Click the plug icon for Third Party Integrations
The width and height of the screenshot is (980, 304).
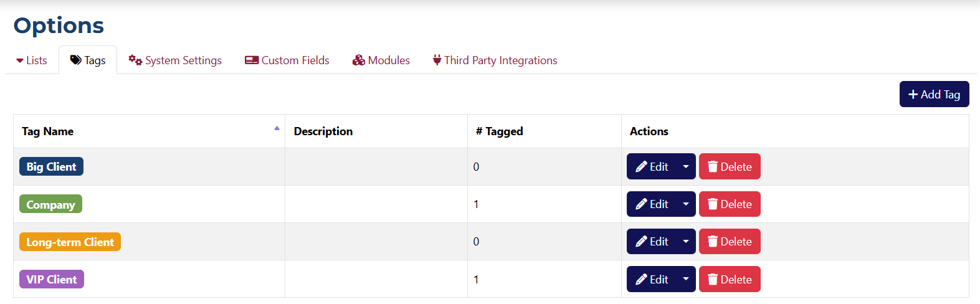[437, 60]
